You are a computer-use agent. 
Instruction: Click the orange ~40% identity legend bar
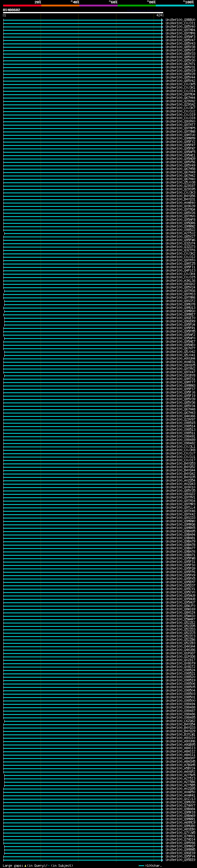tap(60, 6)
